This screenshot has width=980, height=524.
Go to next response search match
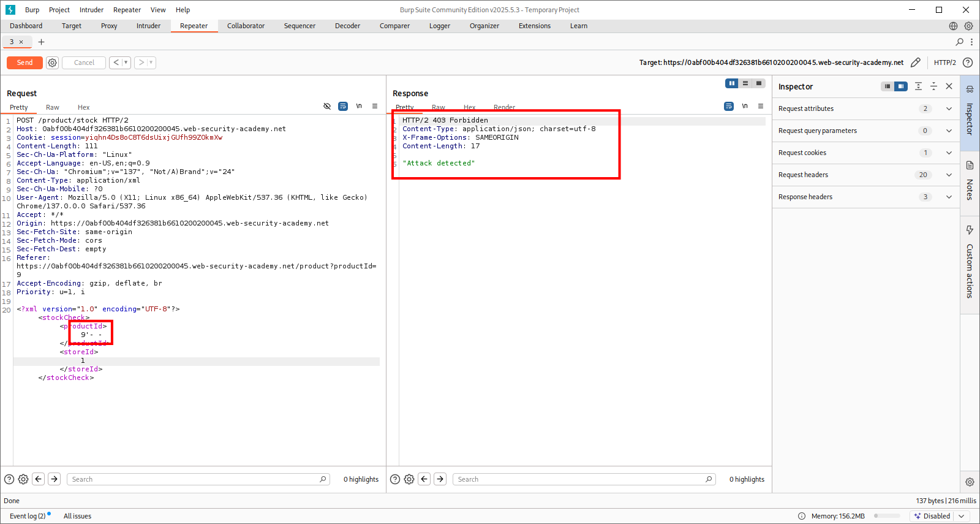[x=440, y=479]
